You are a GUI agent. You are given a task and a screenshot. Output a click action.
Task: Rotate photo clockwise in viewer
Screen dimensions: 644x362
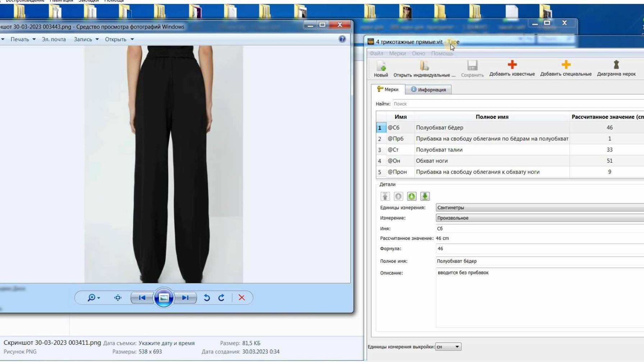point(221,298)
